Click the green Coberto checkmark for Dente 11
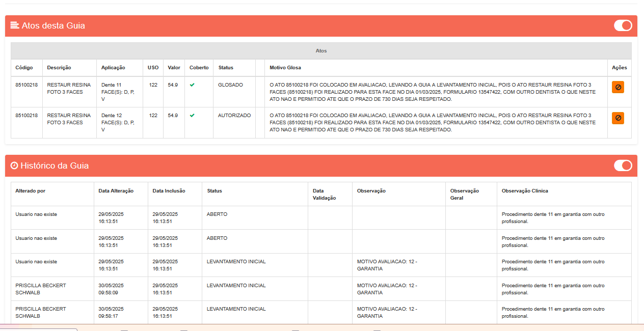This screenshot has width=644, height=331. point(192,85)
